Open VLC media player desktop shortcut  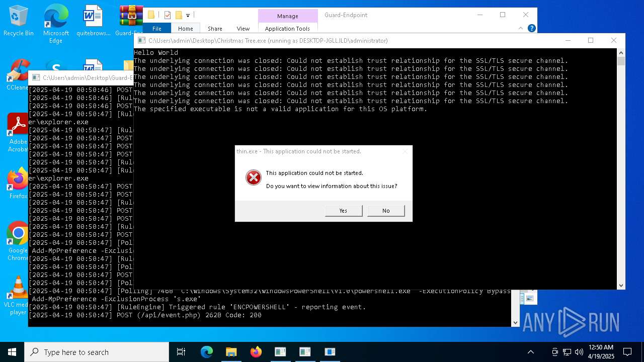point(18,296)
